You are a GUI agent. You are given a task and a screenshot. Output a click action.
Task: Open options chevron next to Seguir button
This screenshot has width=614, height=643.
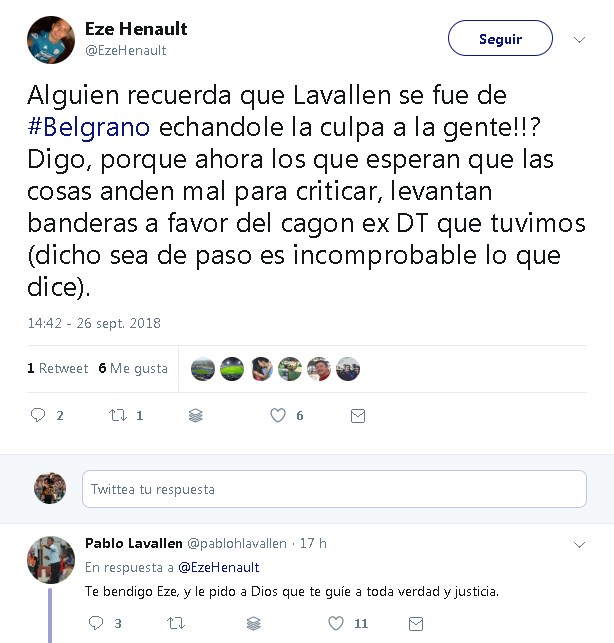pyautogui.click(x=579, y=40)
